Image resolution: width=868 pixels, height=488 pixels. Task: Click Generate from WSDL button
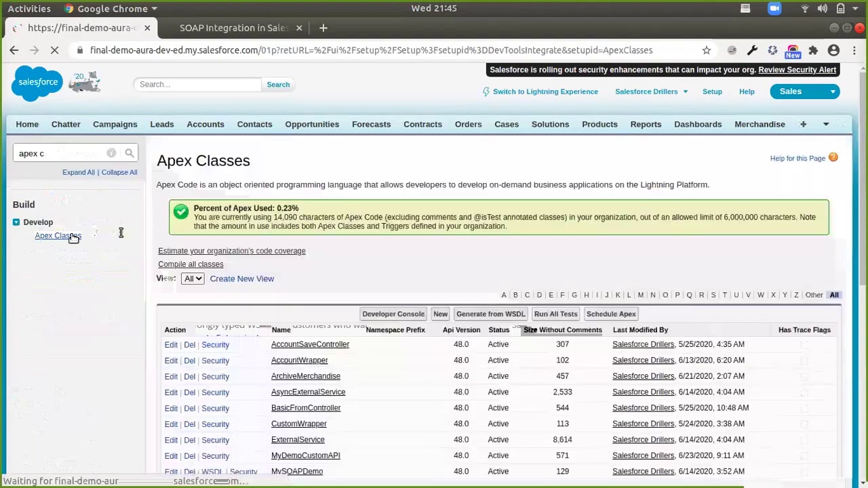(491, 314)
